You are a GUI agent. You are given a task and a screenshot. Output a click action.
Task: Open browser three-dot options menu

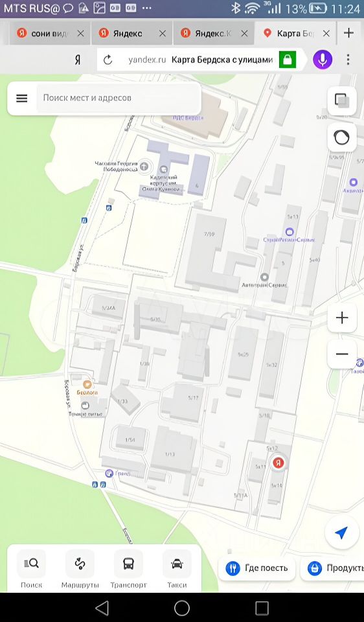pyautogui.click(x=348, y=60)
